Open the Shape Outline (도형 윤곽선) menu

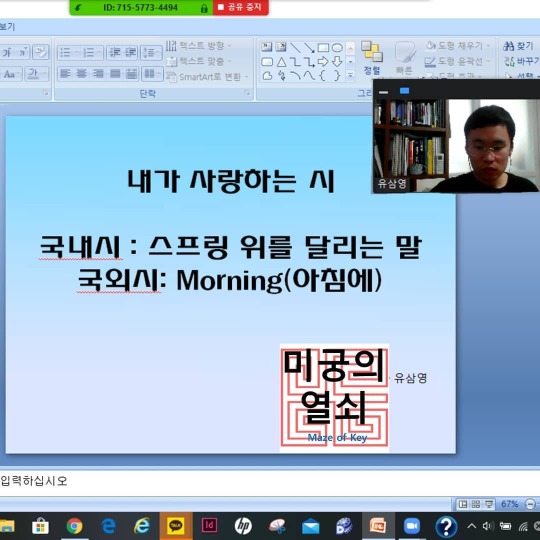pyautogui.click(x=457, y=61)
